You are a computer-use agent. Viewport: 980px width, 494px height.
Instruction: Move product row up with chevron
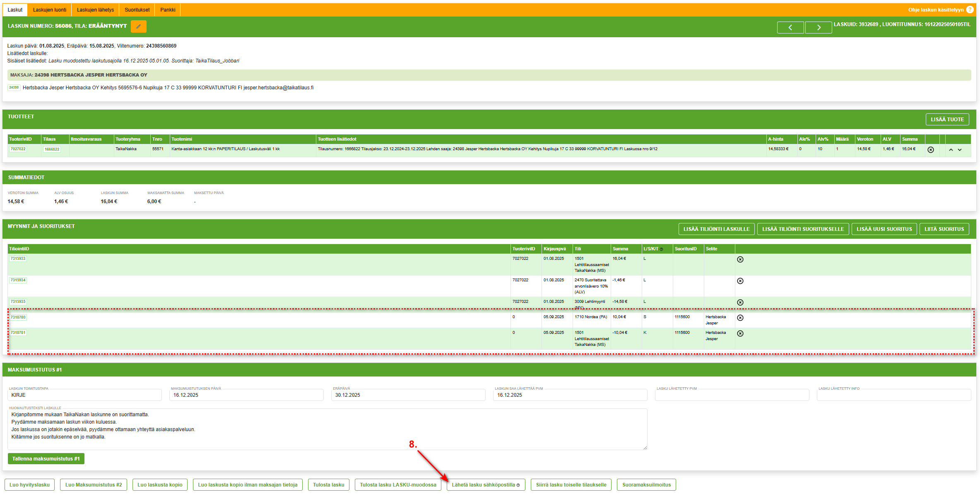click(x=951, y=150)
